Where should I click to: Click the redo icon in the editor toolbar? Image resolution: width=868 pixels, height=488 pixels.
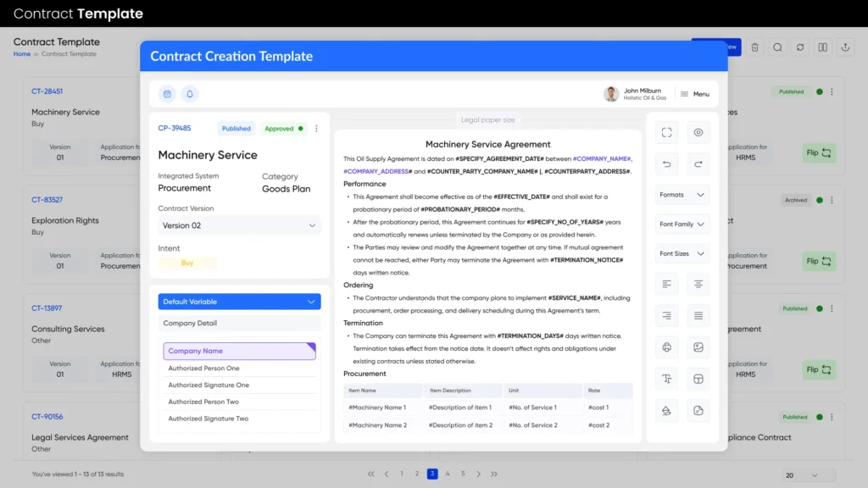(x=698, y=164)
